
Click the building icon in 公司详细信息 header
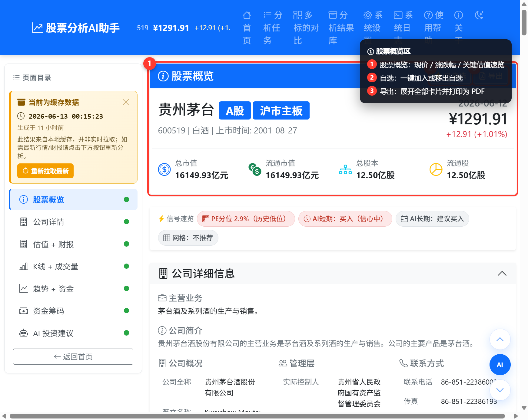point(163,273)
